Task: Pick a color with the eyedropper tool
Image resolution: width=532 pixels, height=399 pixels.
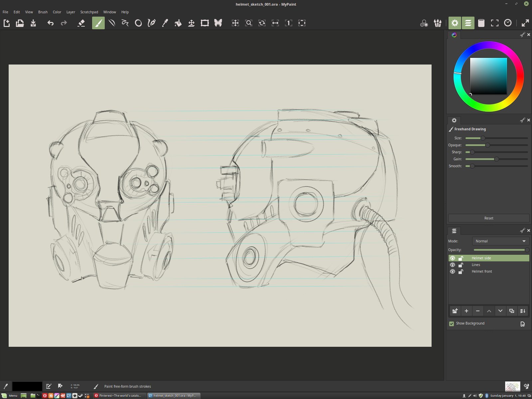Action: pos(165,23)
